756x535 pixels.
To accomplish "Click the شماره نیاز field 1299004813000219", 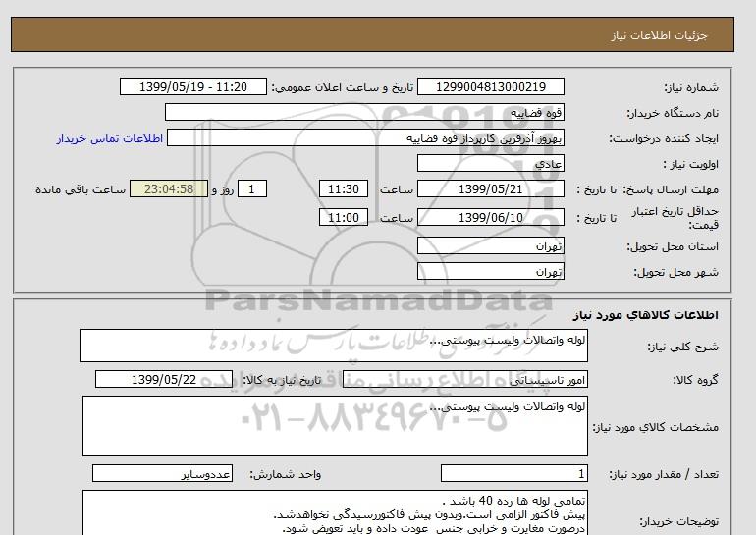I will (x=490, y=86).
